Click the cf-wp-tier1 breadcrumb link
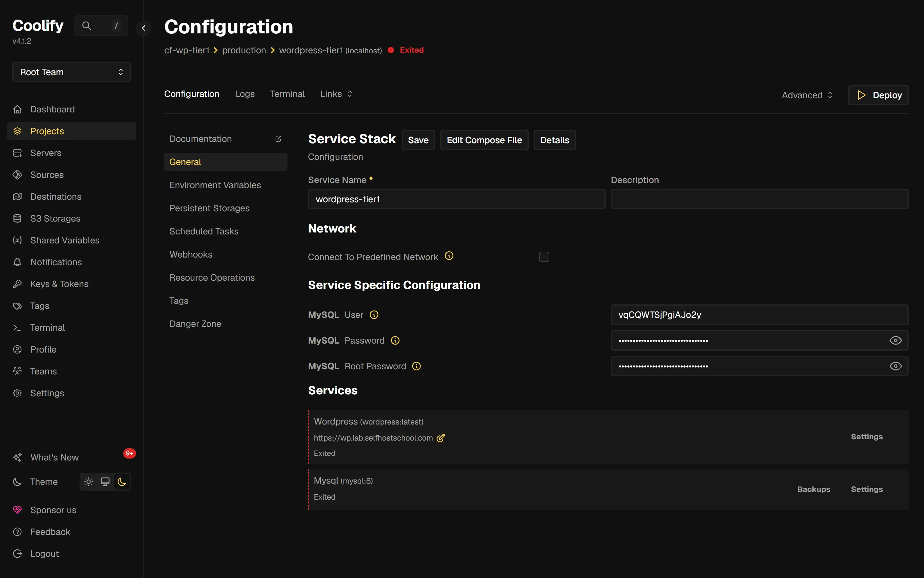Viewport: 924px width, 578px height. point(187,50)
